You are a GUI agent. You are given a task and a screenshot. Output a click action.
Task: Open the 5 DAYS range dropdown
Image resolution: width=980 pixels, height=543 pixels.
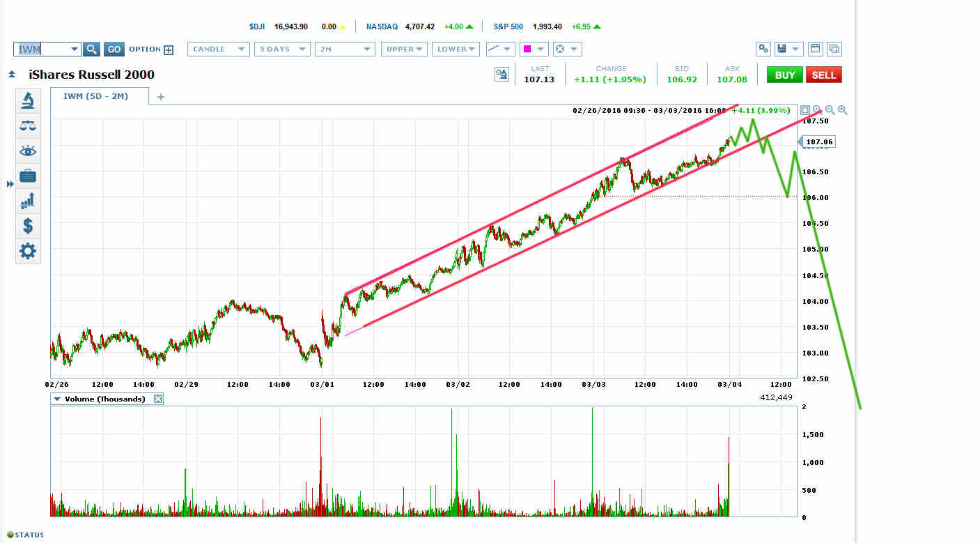tap(282, 49)
